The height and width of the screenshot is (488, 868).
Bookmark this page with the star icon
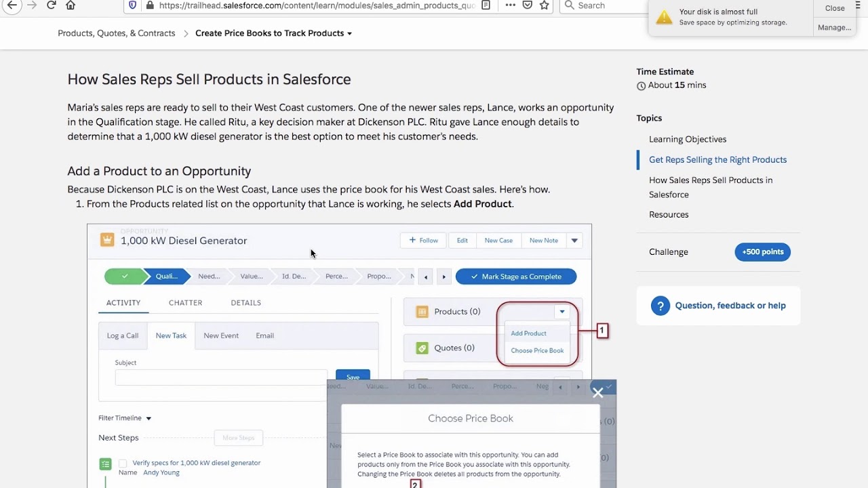click(x=544, y=5)
